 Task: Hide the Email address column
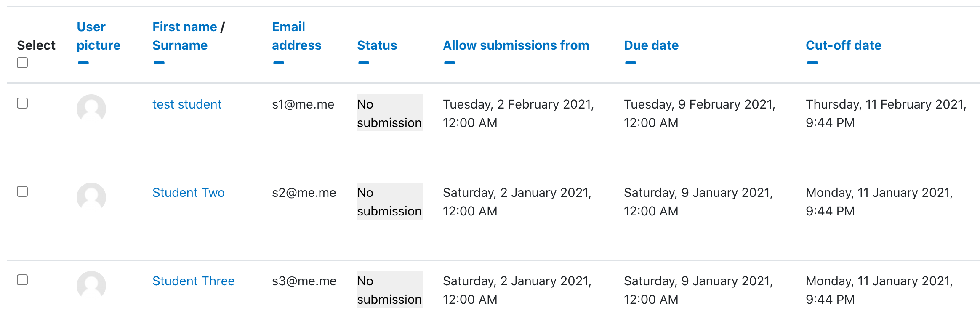[279, 63]
